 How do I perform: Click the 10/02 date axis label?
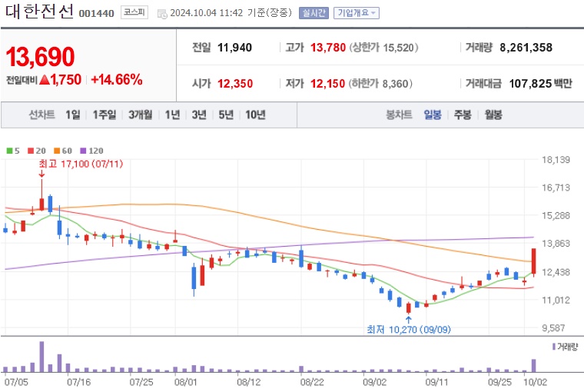536,382
